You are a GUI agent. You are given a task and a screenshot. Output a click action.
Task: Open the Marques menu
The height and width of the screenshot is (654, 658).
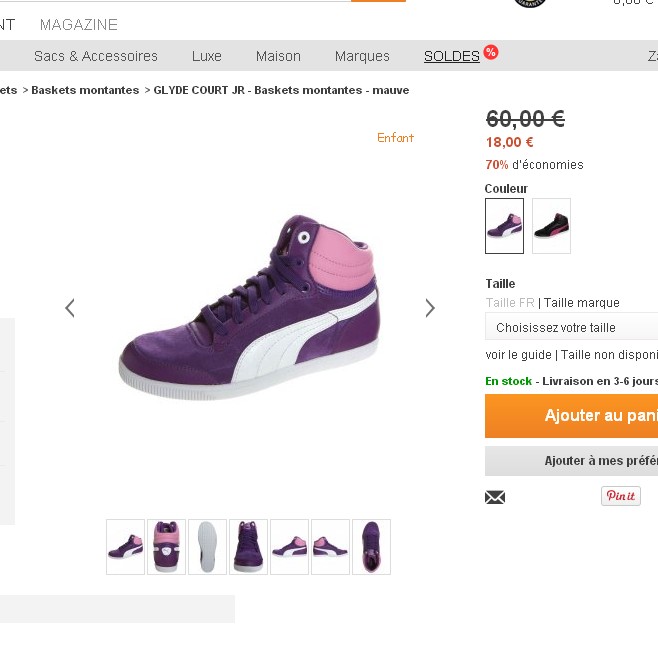click(x=362, y=56)
